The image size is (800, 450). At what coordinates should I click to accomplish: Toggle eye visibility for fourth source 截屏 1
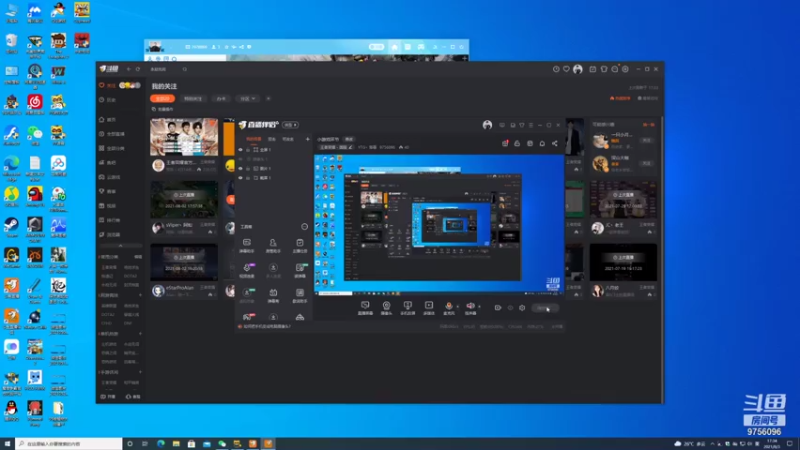(240, 178)
